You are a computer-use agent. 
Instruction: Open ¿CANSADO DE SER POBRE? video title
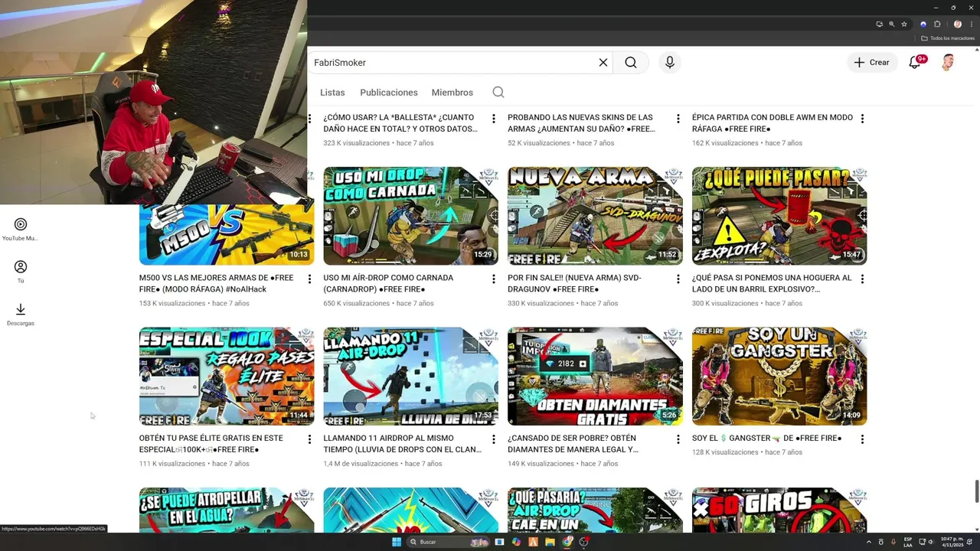(573, 444)
